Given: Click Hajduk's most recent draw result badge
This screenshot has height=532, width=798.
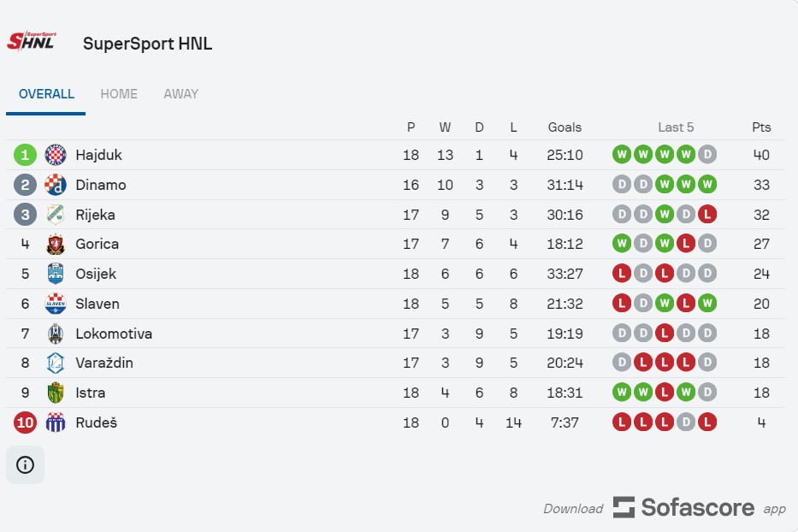Looking at the screenshot, I should 707,154.
